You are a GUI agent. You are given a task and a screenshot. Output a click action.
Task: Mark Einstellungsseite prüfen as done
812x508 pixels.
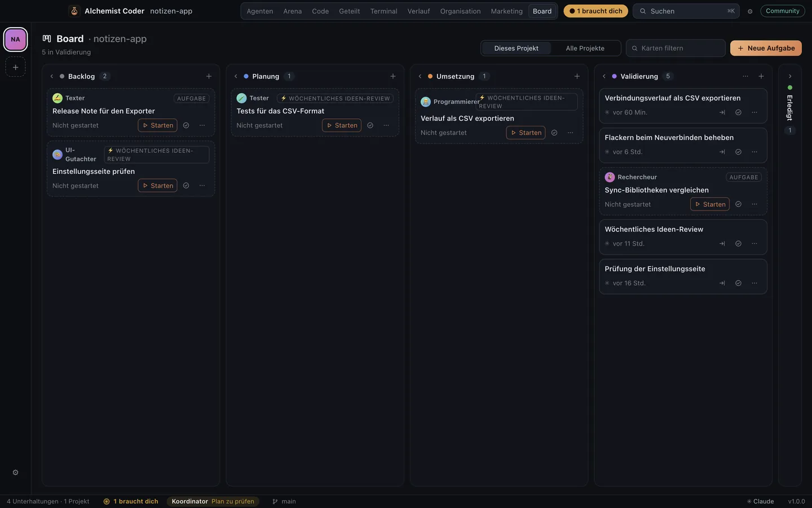[x=186, y=186]
